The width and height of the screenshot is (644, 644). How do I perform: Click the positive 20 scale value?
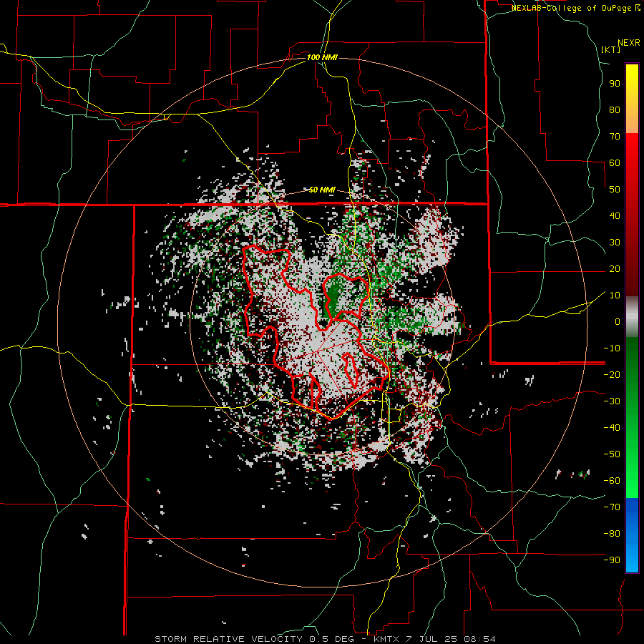(x=615, y=268)
